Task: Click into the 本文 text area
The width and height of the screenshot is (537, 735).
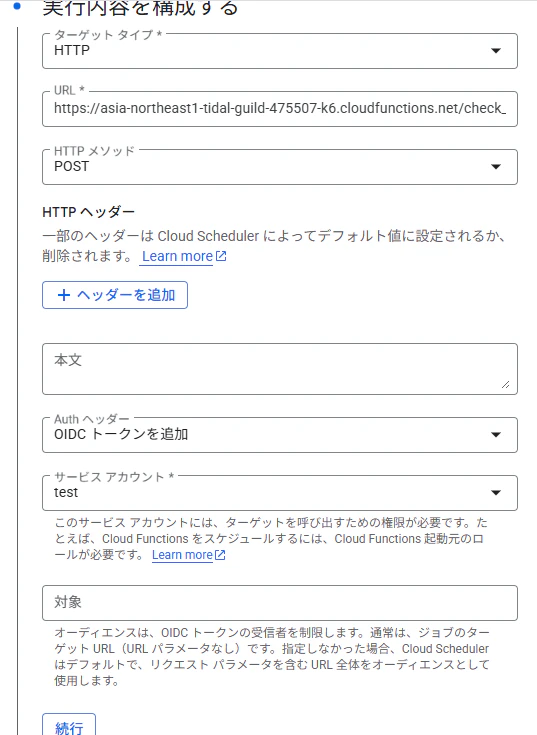Action: click(x=280, y=369)
